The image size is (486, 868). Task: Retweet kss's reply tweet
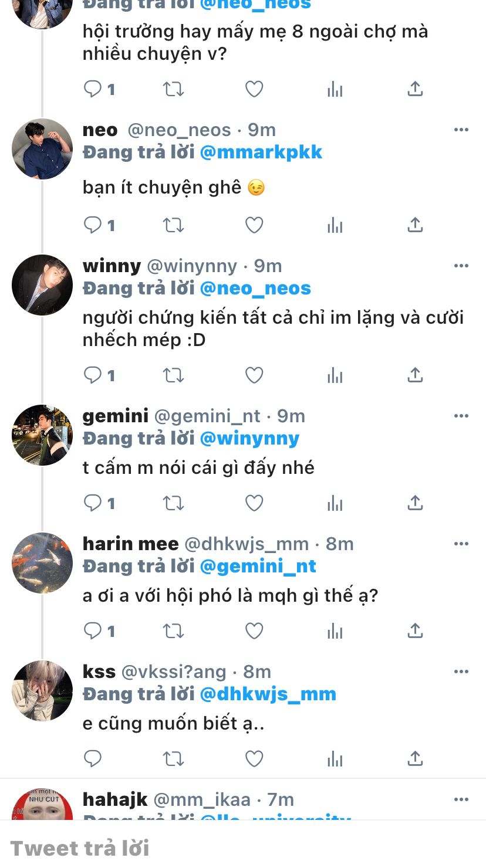point(173,759)
